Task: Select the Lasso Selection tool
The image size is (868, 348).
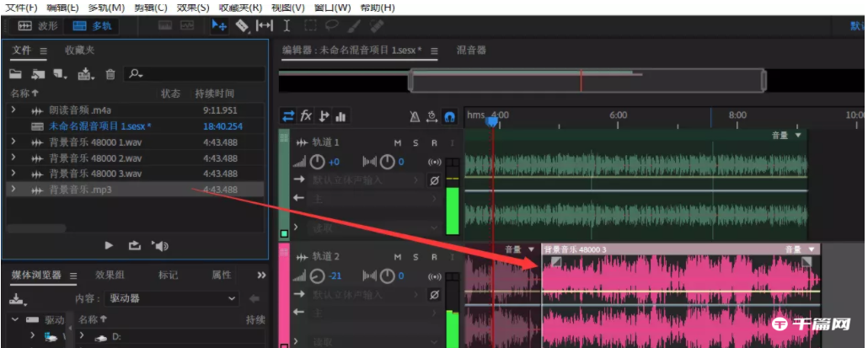Action: click(331, 26)
